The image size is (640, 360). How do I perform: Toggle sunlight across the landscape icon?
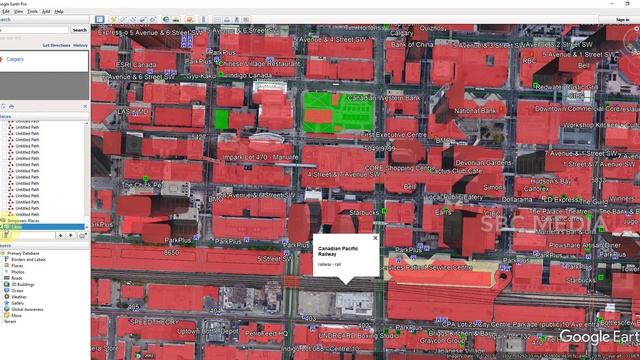(x=176, y=20)
